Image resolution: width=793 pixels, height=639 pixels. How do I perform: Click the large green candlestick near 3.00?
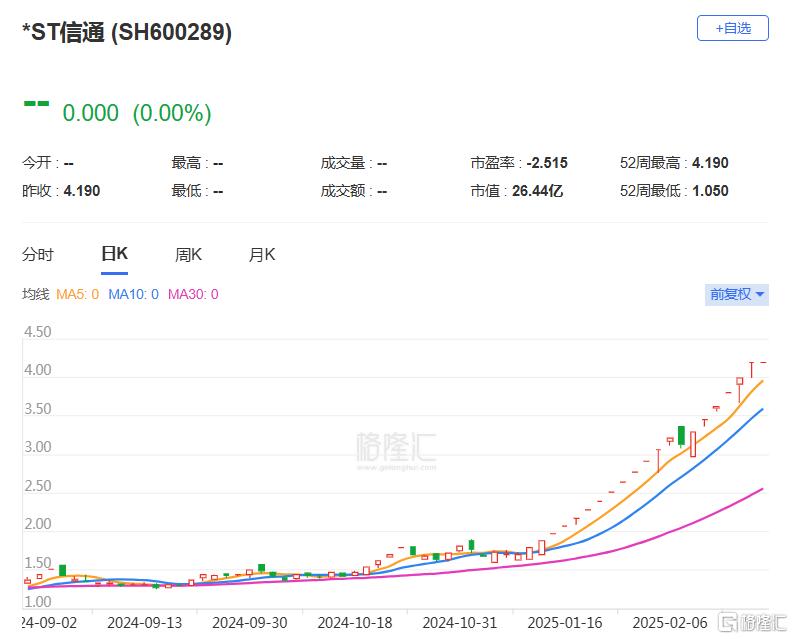(681, 437)
